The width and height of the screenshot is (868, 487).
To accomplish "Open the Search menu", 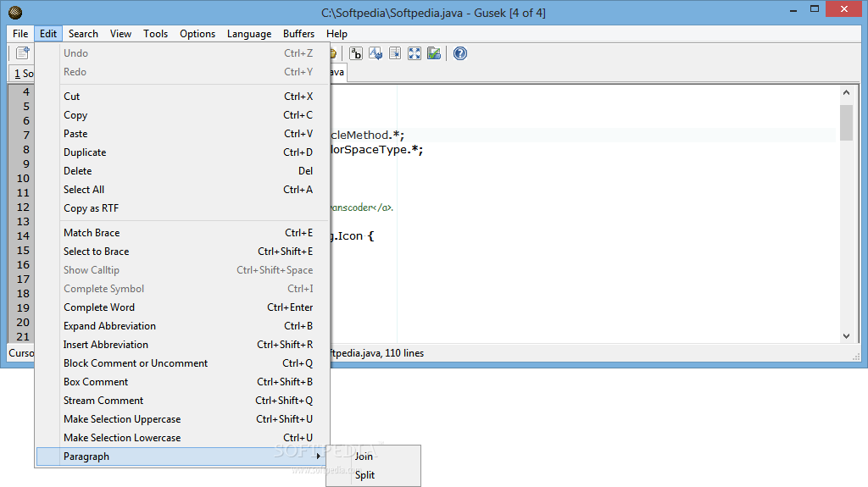I will [83, 34].
